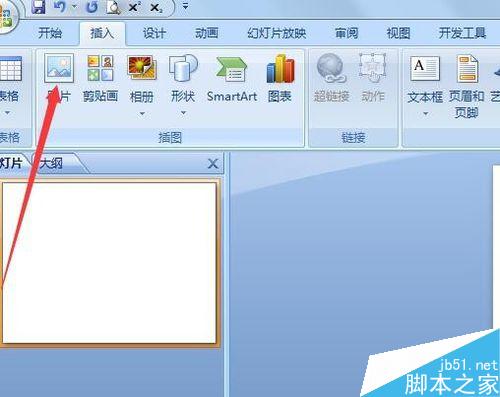Viewport: 500px width, 397px height.
Task: Insert a 图表 chart
Action: (280, 79)
